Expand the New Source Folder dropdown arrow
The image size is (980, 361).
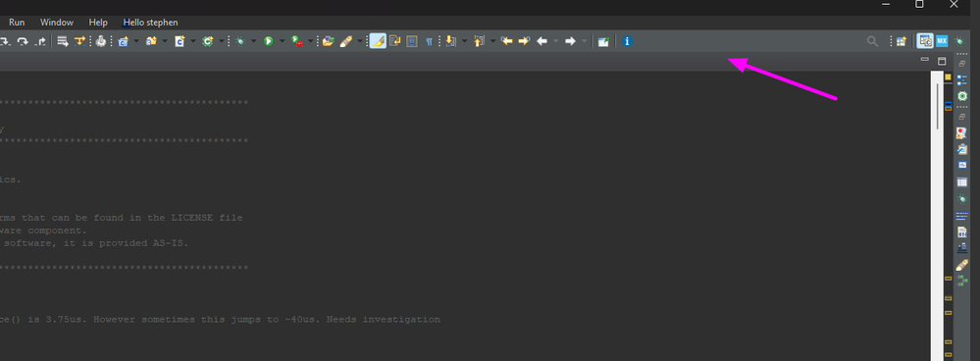pos(165,41)
